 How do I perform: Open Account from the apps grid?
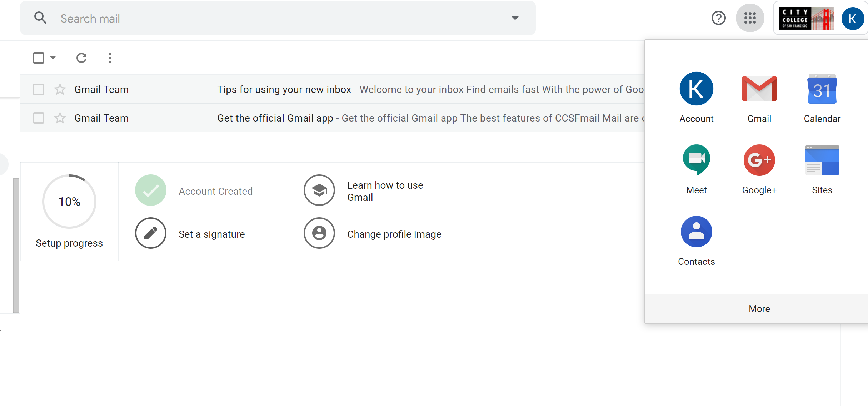[x=696, y=89]
